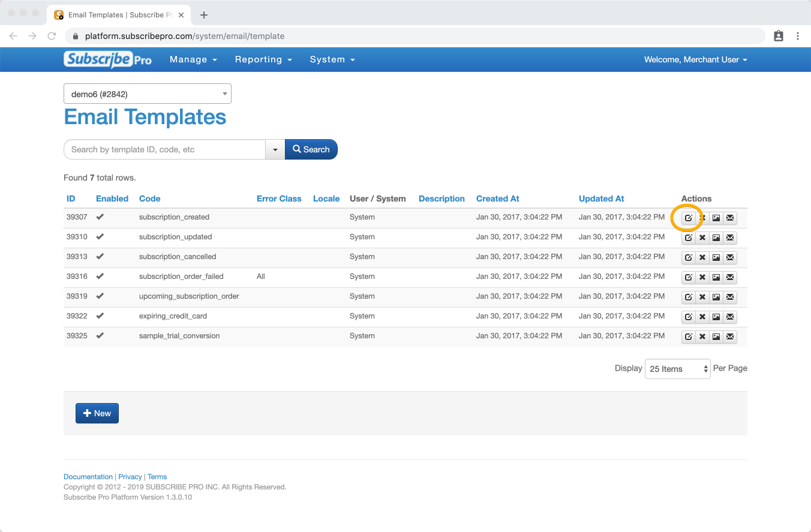Preview icon in upcoming_subscription_order row
This screenshot has height=532, width=811.
pos(716,297)
